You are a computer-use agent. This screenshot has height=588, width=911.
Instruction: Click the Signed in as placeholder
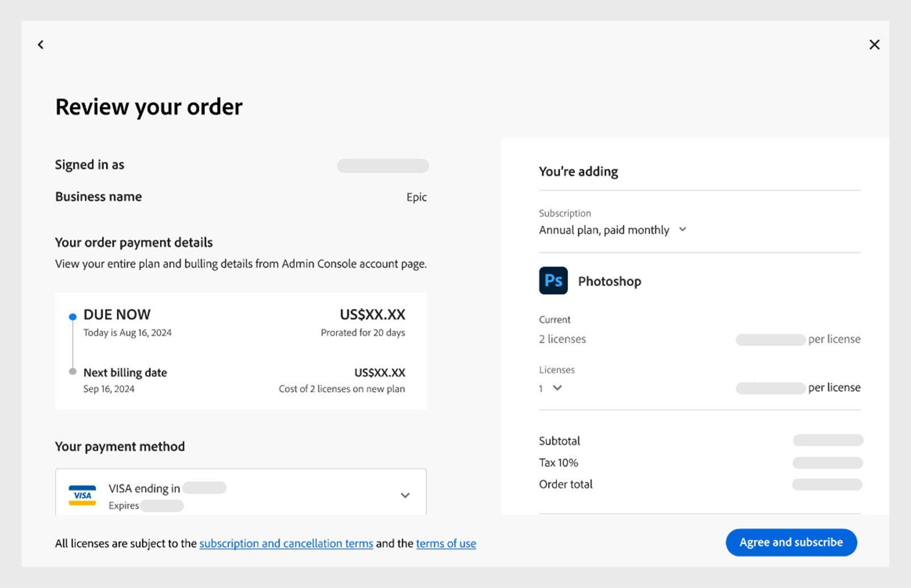383,166
